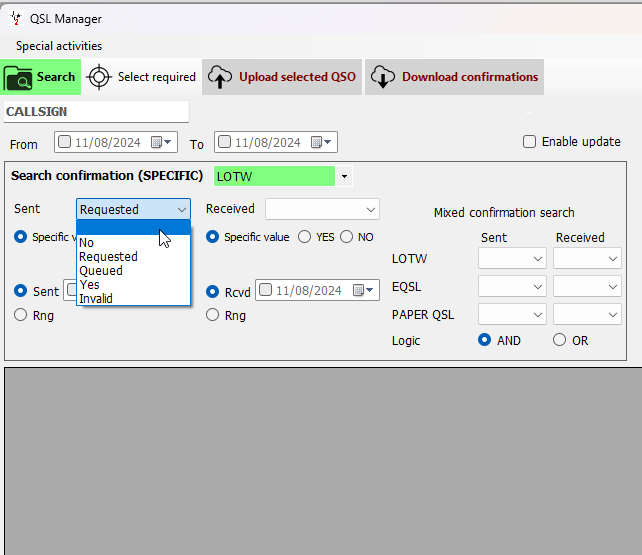The width and height of the screenshot is (642, 555).
Task: Choose No in the Sent dropdown list
Action: coord(133,243)
